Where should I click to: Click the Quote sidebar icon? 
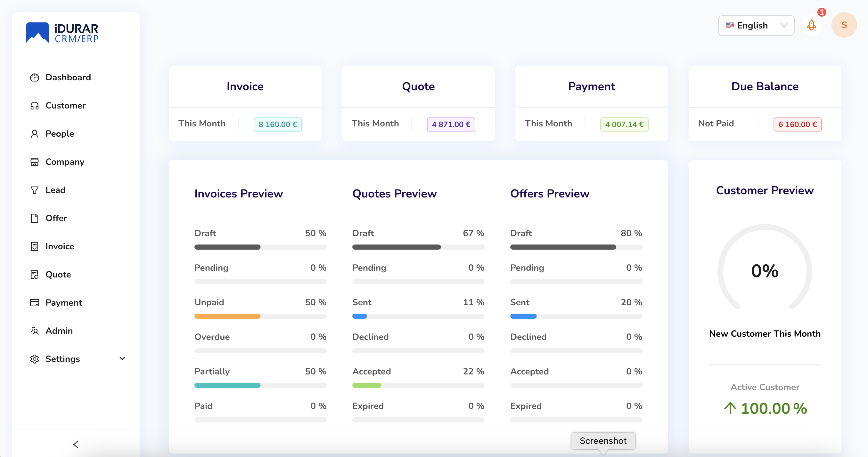click(34, 274)
